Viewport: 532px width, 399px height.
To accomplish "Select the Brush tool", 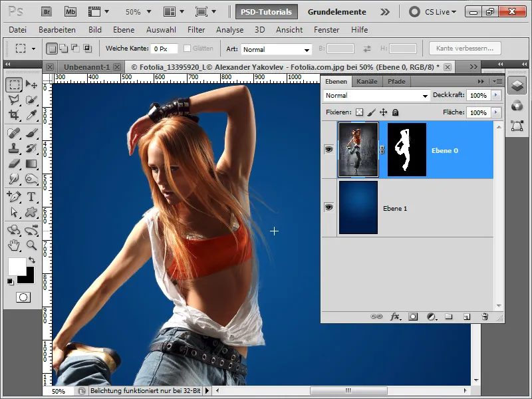I will pos(31,133).
